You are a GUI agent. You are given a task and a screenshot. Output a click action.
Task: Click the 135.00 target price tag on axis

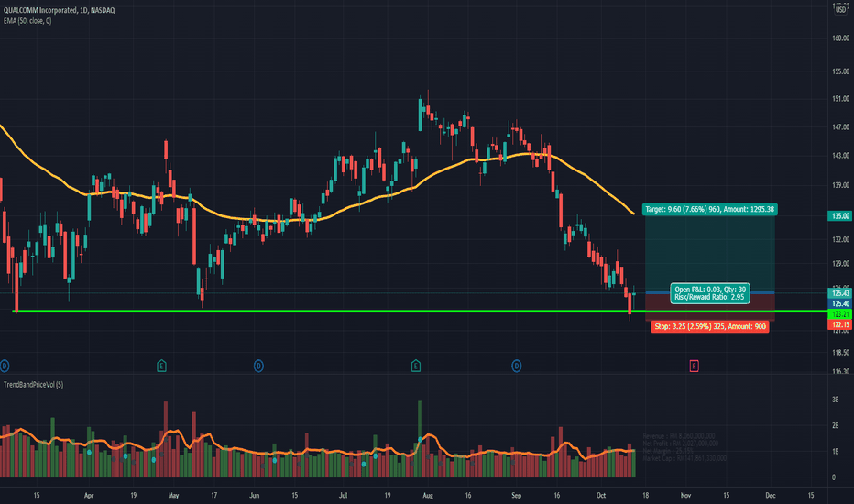840,215
